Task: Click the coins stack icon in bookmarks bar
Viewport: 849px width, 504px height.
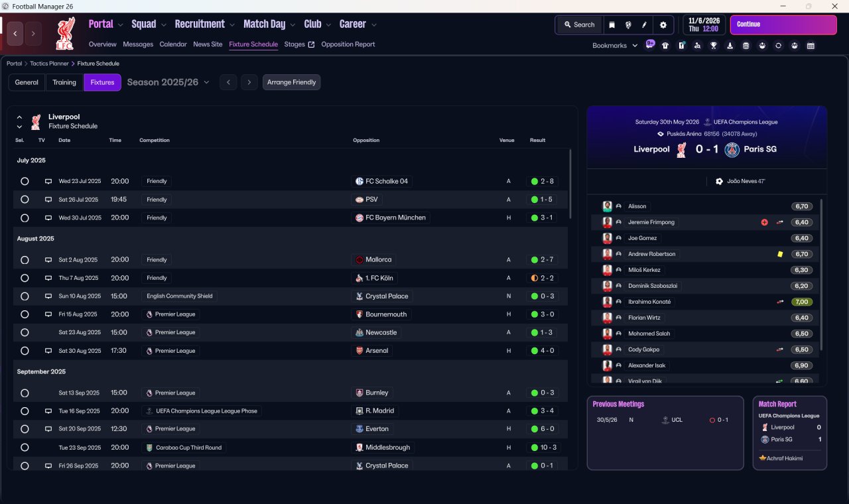Action: point(746,46)
